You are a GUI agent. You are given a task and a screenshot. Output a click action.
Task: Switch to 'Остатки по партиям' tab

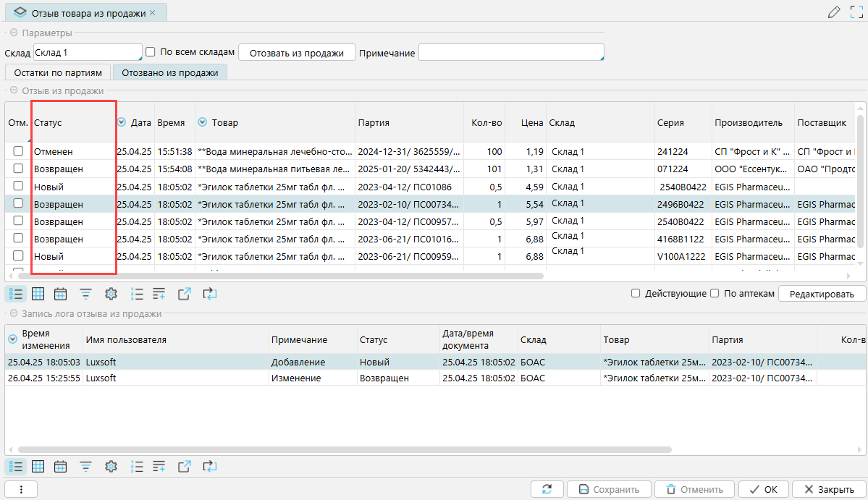click(x=58, y=72)
